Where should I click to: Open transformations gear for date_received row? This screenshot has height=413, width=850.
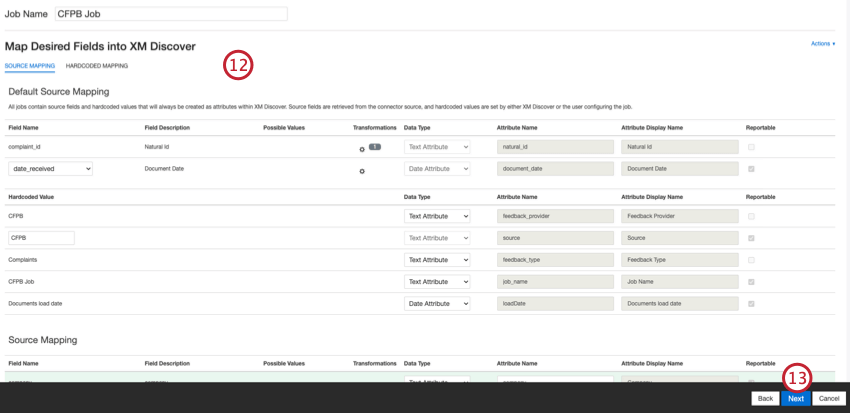click(362, 171)
